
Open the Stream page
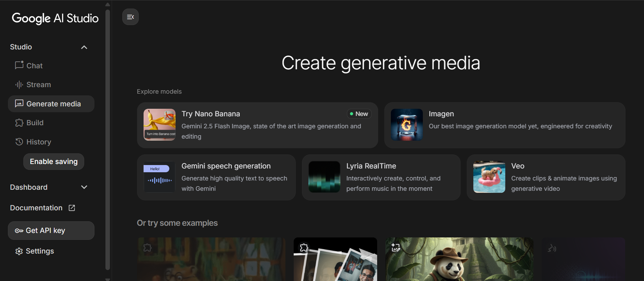coord(51,85)
